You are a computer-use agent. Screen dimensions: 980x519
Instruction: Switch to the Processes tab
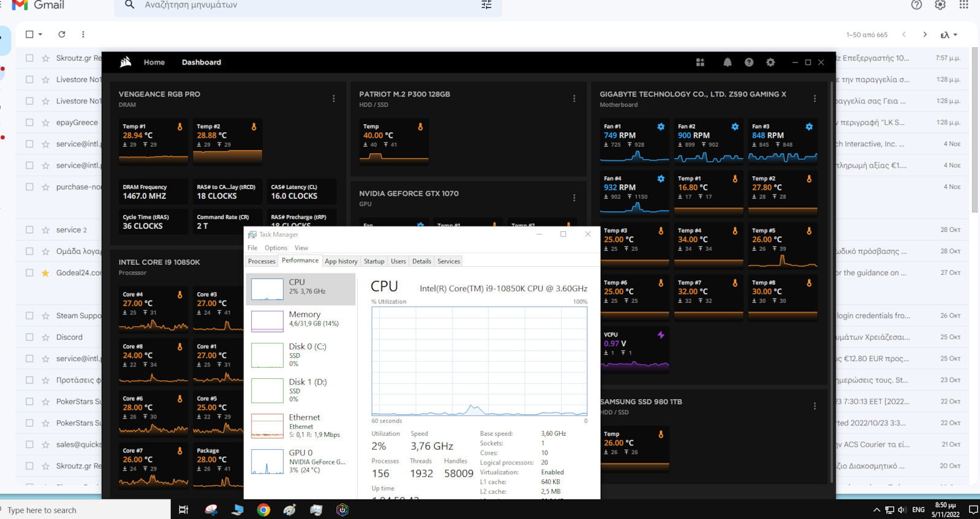click(x=262, y=261)
